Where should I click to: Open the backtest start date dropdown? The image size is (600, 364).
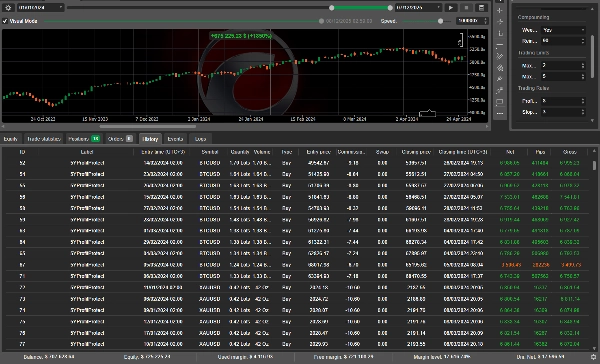40,7
